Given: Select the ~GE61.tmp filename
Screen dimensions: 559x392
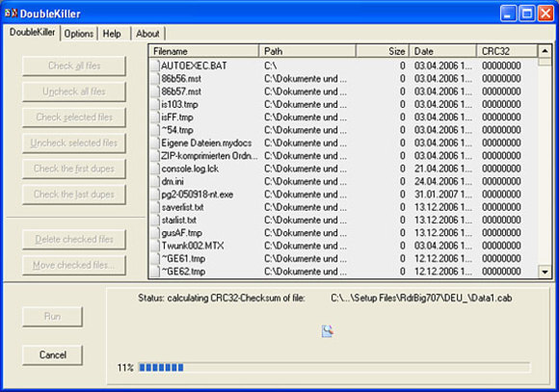Looking at the screenshot, I should (x=183, y=259).
